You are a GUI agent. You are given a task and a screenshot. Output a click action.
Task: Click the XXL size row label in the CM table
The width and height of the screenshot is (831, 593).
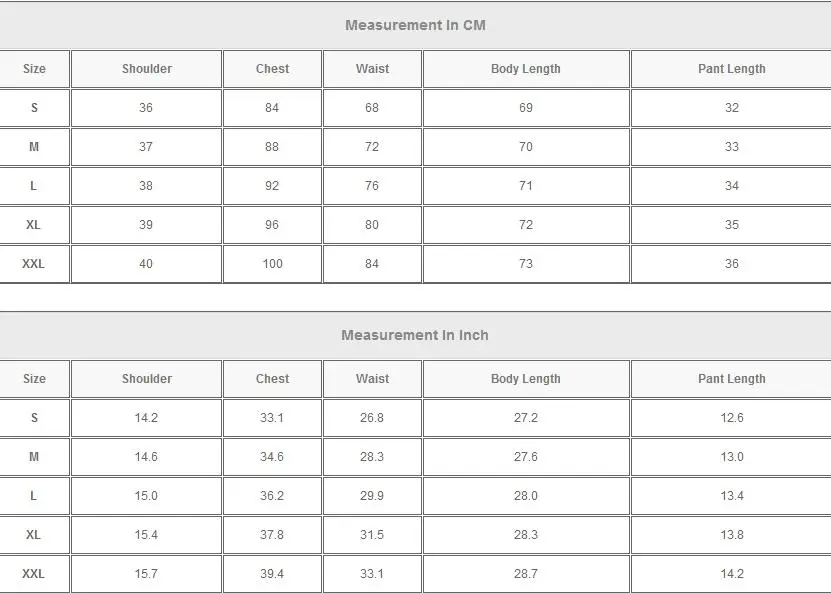tap(34, 264)
